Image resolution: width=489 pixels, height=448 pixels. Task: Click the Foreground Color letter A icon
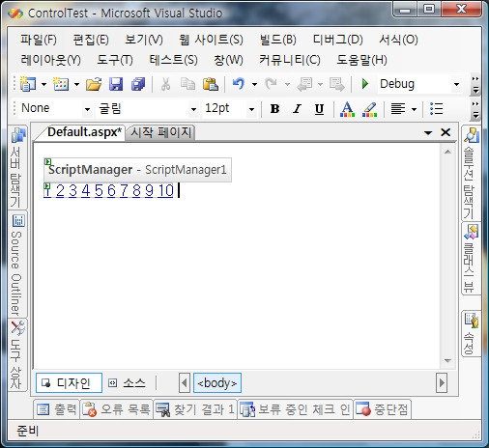click(x=347, y=109)
